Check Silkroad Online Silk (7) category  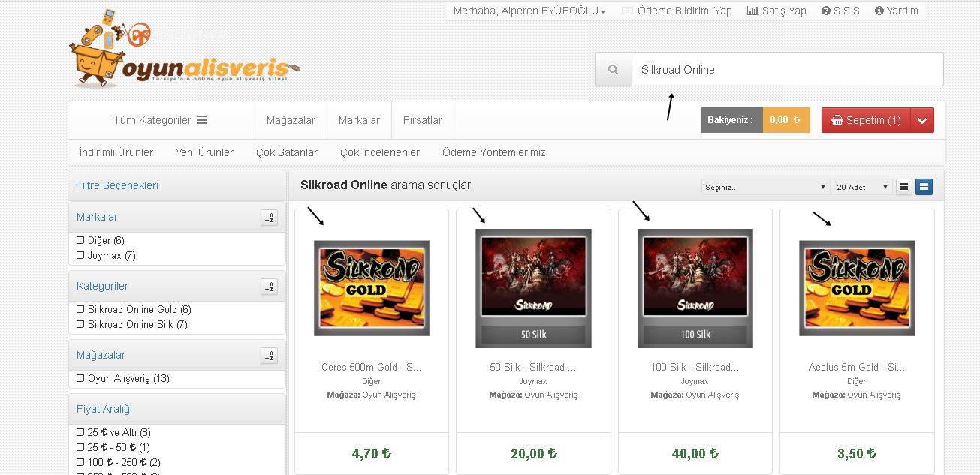pyautogui.click(x=80, y=324)
